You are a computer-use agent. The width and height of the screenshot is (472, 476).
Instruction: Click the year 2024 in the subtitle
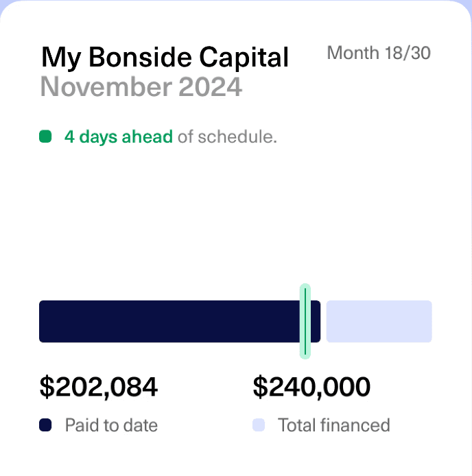pyautogui.click(x=210, y=88)
